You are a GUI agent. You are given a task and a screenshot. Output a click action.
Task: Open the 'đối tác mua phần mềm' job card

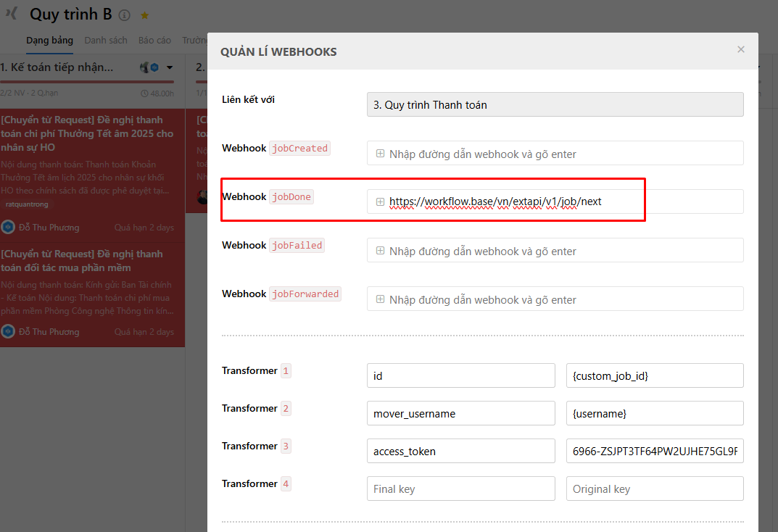click(92, 294)
